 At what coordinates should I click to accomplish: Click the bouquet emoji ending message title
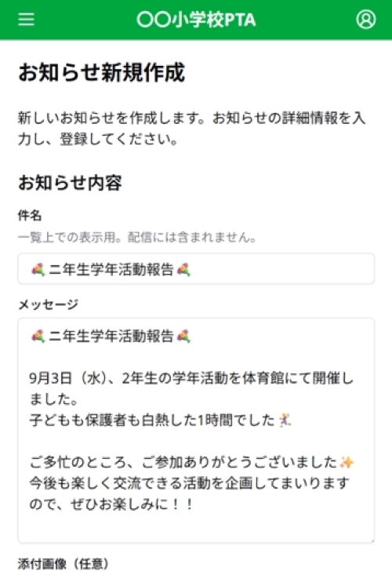[x=183, y=336]
